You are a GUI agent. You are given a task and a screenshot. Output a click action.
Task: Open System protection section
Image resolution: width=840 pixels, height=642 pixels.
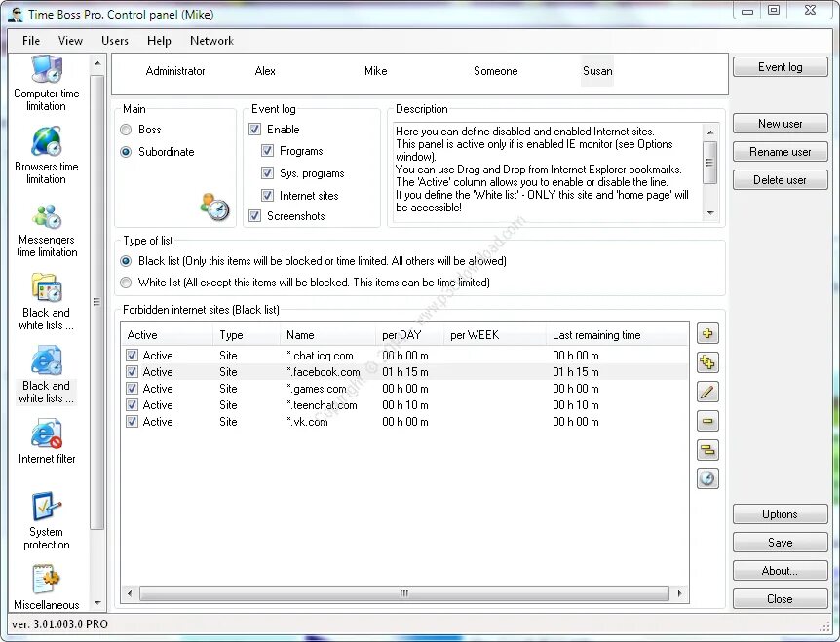coord(46,520)
